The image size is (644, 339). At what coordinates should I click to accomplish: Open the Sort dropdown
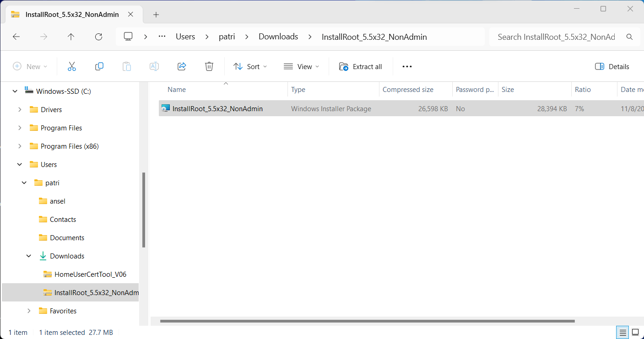[250, 66]
